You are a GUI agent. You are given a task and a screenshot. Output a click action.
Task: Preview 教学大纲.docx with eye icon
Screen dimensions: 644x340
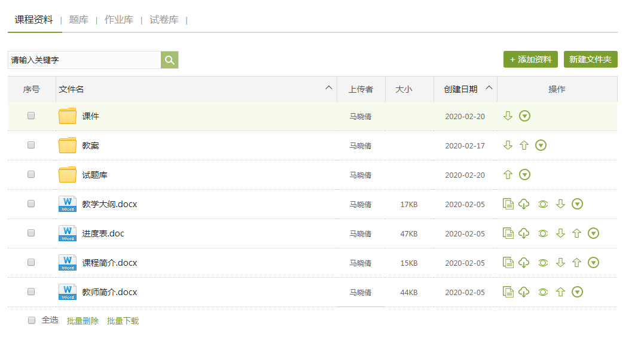coord(543,204)
